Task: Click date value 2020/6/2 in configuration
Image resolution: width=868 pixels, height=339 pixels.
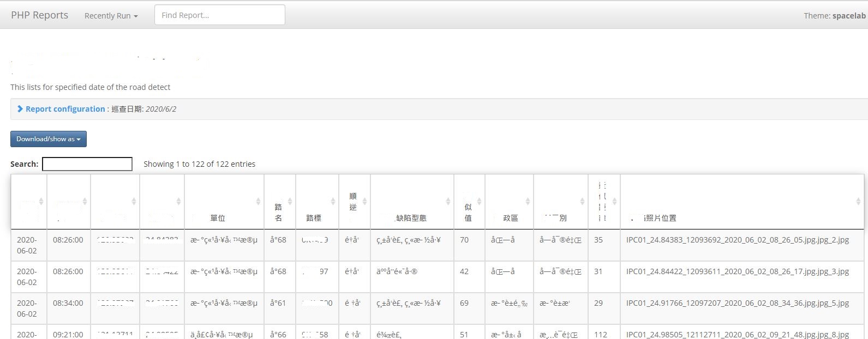Action: pos(161,109)
